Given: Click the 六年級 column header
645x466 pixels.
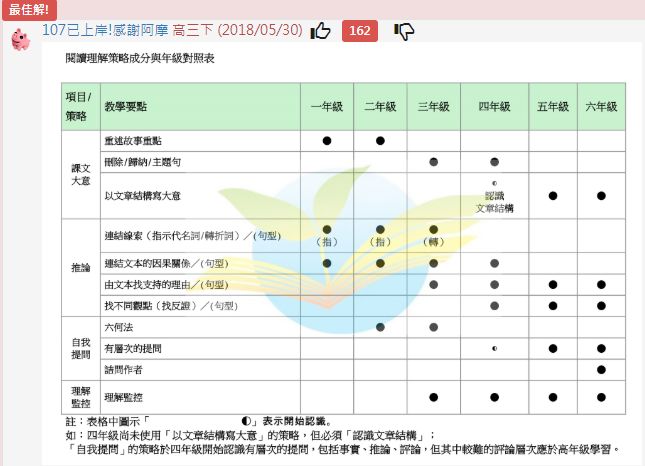Looking at the screenshot, I should coord(601,107).
